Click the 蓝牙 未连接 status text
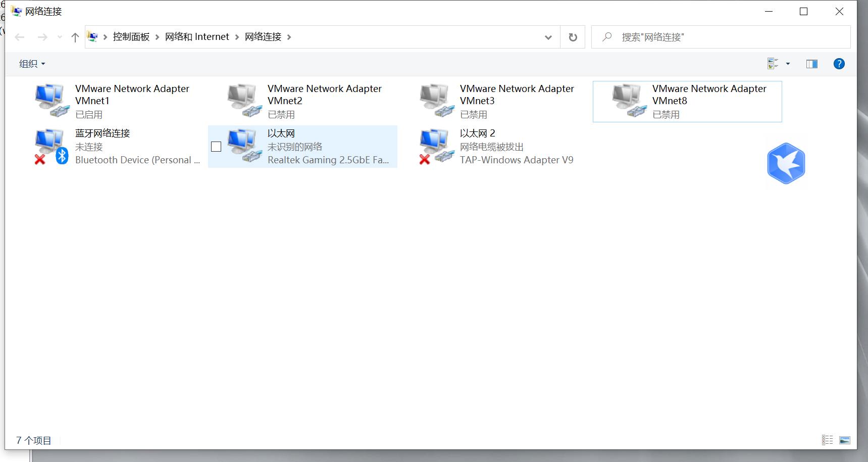Image resolution: width=868 pixels, height=462 pixels. click(89, 147)
